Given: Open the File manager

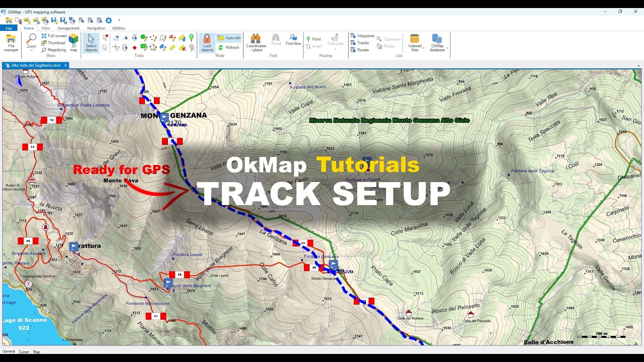Looking at the screenshot, I should tap(11, 43).
